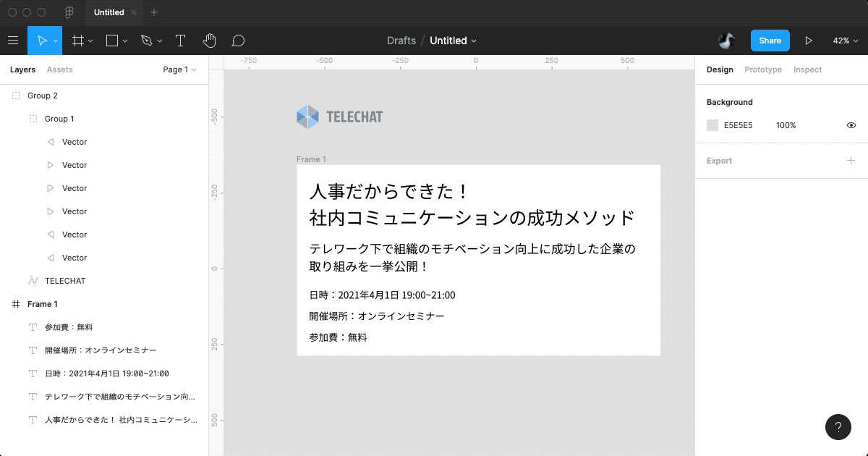The image size is (868, 456).
Task: Select the Frame 1 layer
Action: pyautogui.click(x=104, y=304)
